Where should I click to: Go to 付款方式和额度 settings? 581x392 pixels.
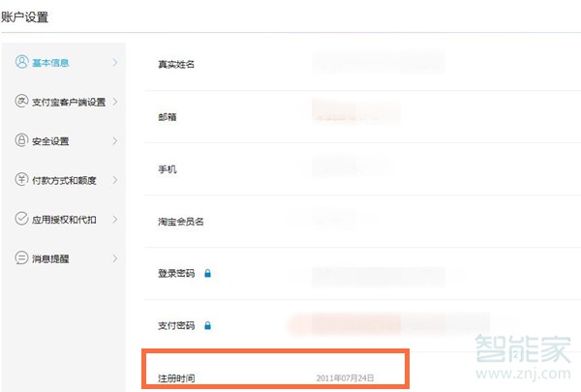click(64, 180)
